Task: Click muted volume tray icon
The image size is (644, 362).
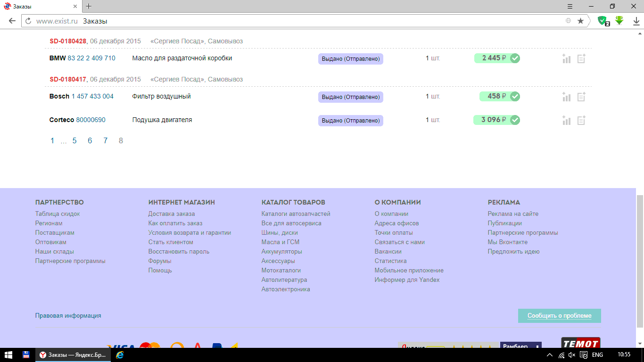Action: tap(572, 355)
